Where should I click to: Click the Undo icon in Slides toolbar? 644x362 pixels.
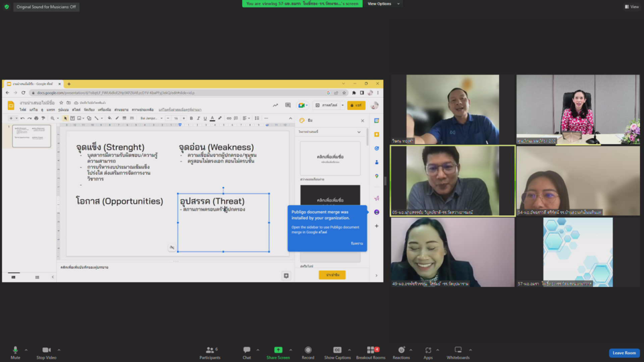pos(23,118)
